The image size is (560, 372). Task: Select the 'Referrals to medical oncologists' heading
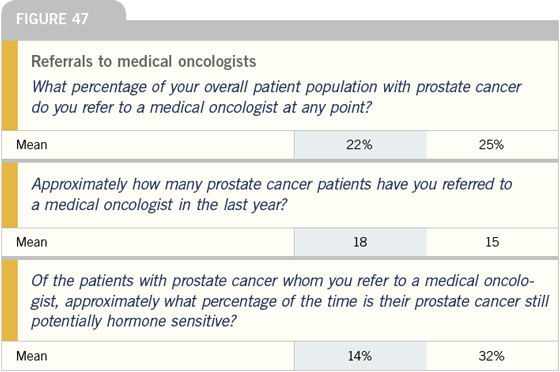pos(144,61)
